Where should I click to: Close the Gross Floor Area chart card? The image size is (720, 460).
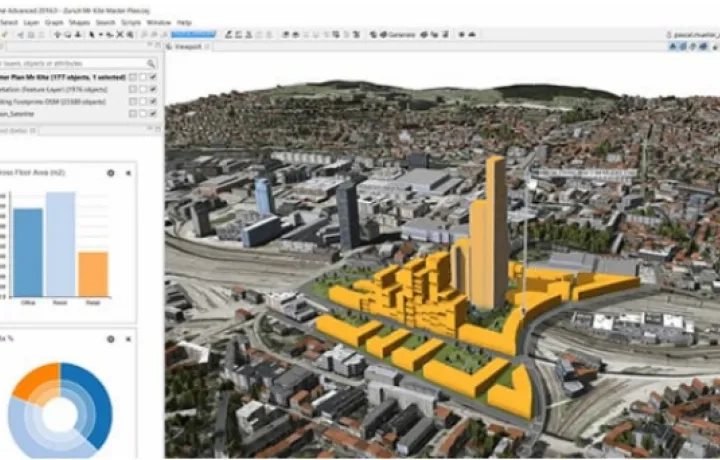128,173
